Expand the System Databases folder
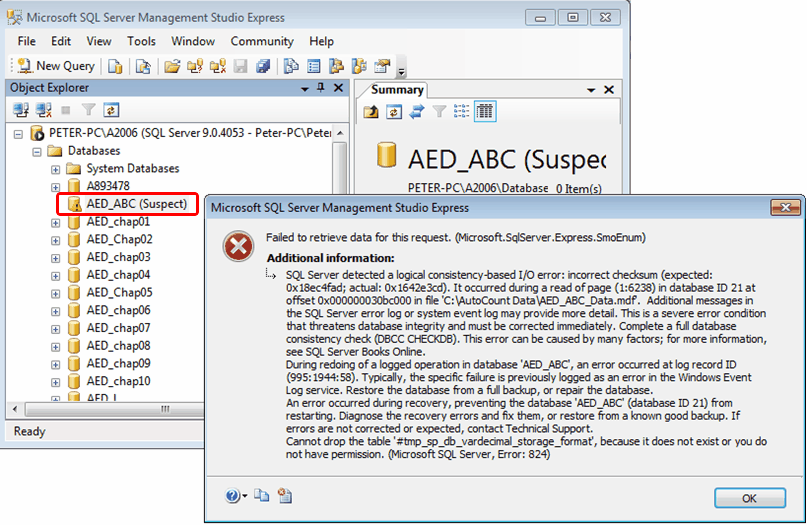The image size is (807, 525). (x=55, y=169)
